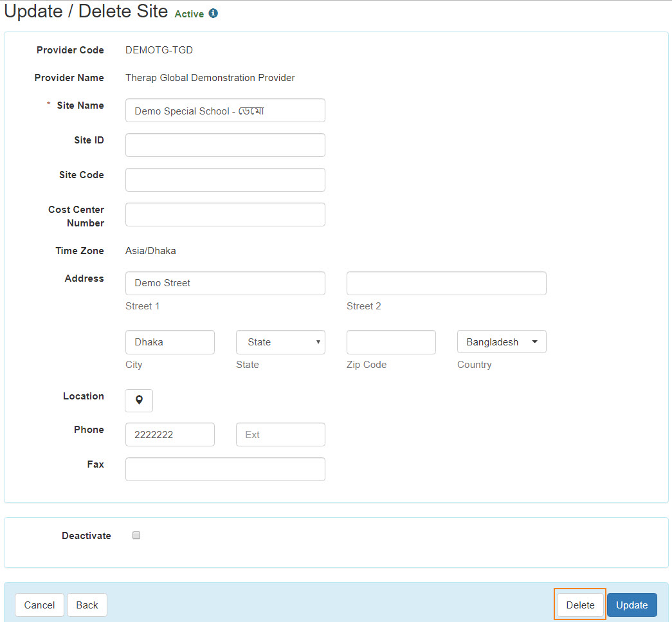Click the Cancel button
Viewport: 672px width, 622px height.
tap(39, 605)
